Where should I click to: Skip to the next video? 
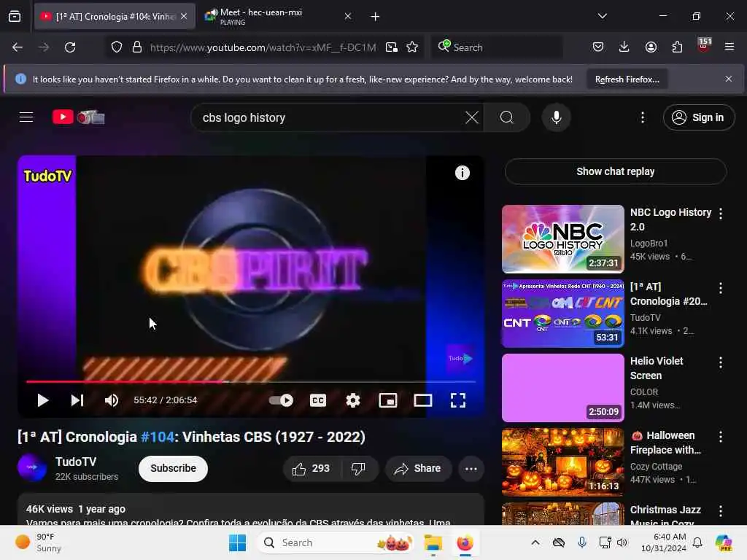click(77, 400)
